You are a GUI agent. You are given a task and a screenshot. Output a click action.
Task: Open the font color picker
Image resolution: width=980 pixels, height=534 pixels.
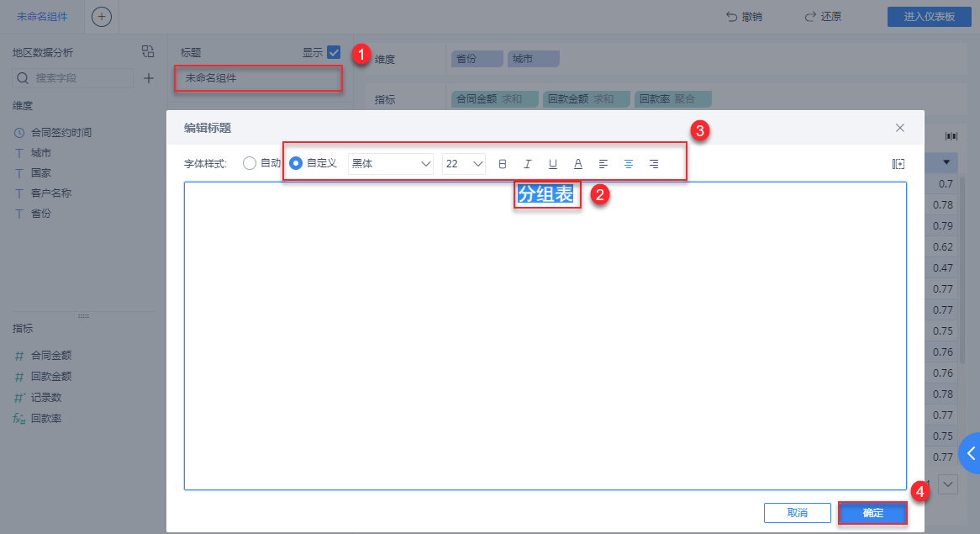pyautogui.click(x=578, y=164)
